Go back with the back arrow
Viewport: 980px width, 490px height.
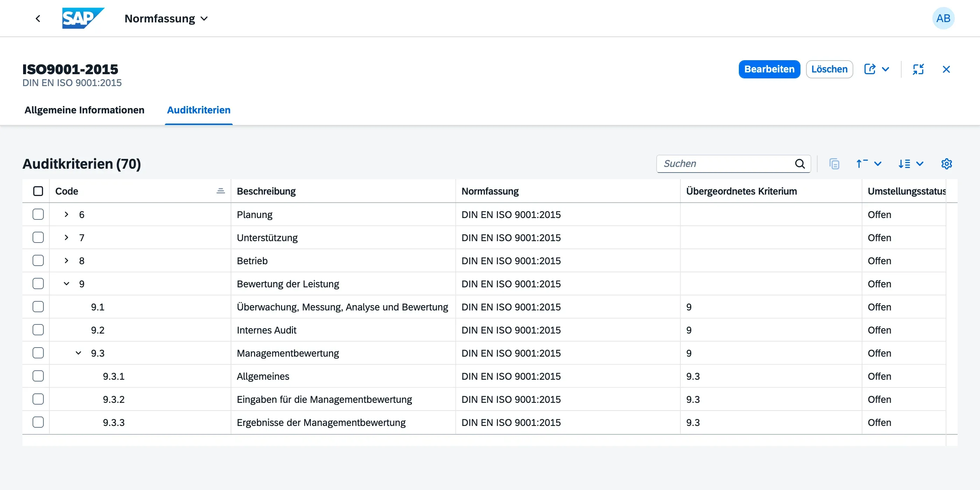38,18
